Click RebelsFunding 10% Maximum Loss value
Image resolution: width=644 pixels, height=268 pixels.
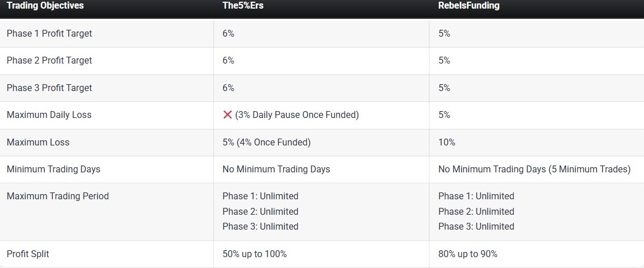447,142
